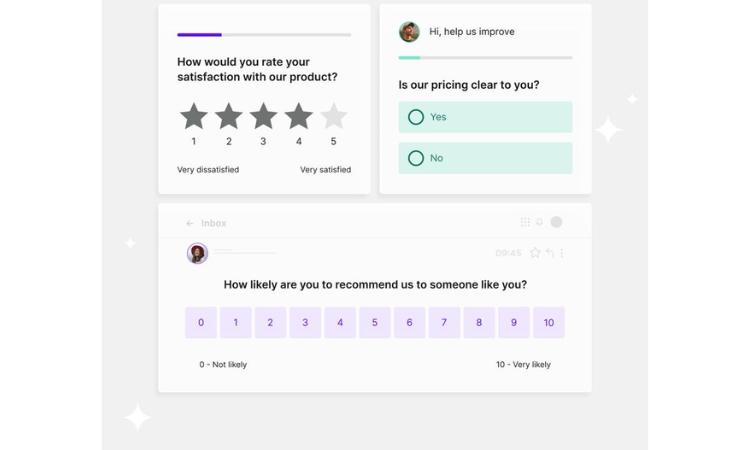The image size is (750, 450).
Task: Select the third star rating
Action: pos(264,117)
